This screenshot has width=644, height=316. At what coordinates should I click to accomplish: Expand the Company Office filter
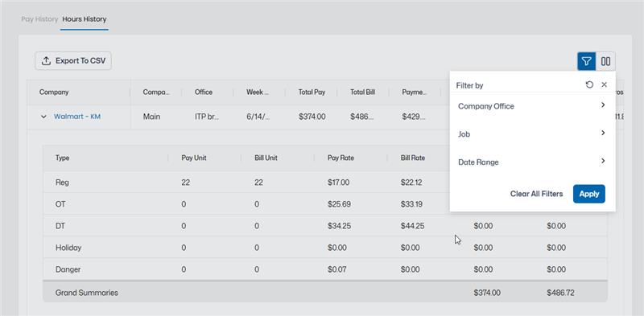point(532,106)
